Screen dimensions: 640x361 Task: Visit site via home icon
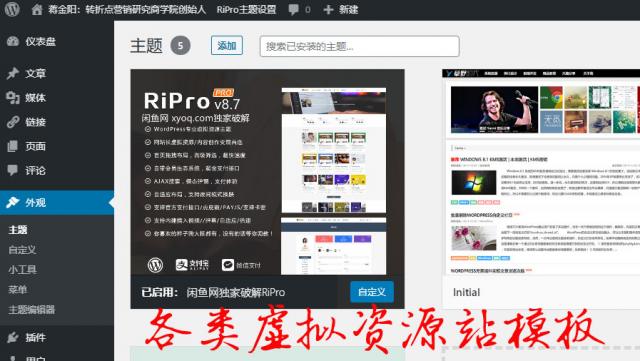(37, 9)
